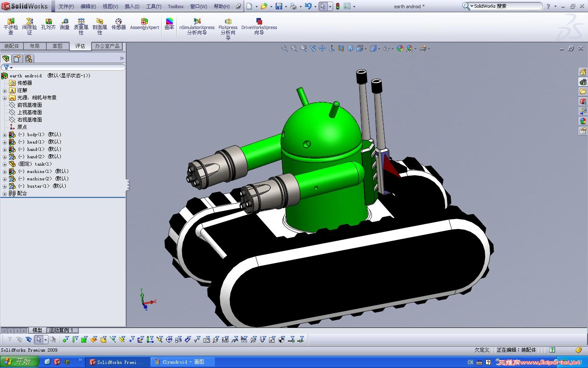Switch to the 装配体 tab
The width and height of the screenshot is (588, 368).
tap(11, 46)
